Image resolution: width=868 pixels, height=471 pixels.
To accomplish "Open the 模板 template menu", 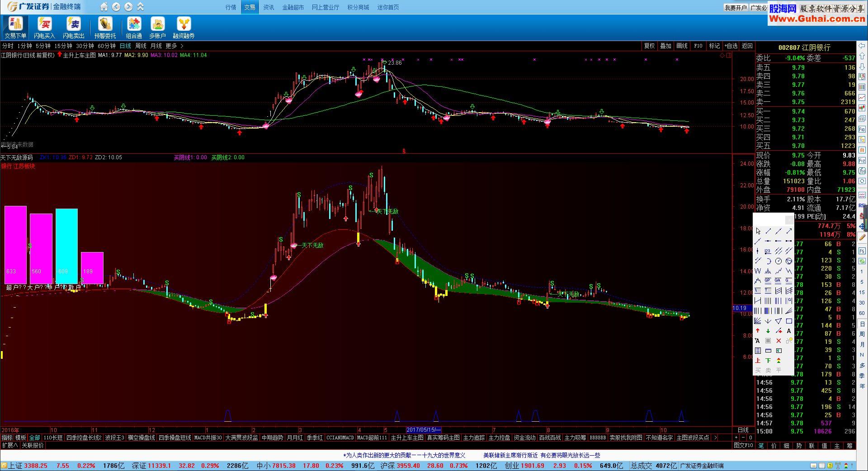I will click(21, 438).
